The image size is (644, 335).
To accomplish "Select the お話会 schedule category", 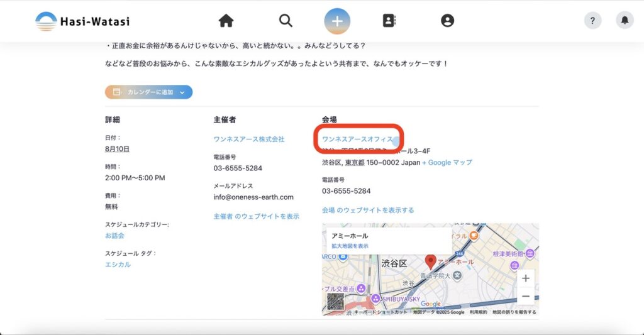I will point(114,236).
